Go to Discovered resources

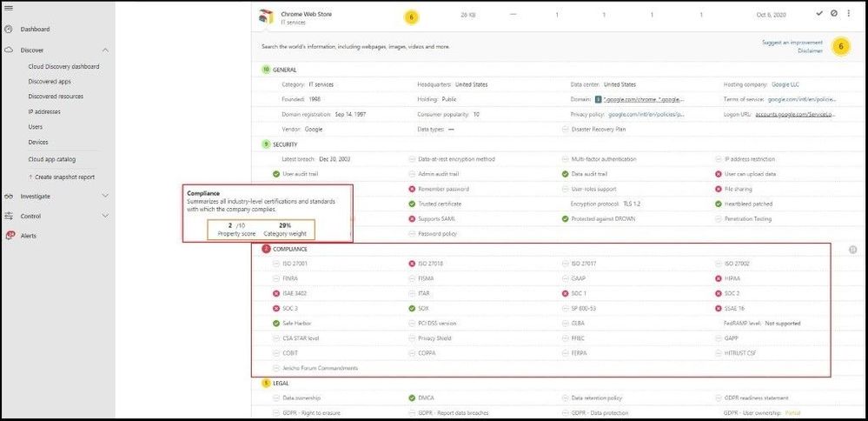[x=56, y=97]
